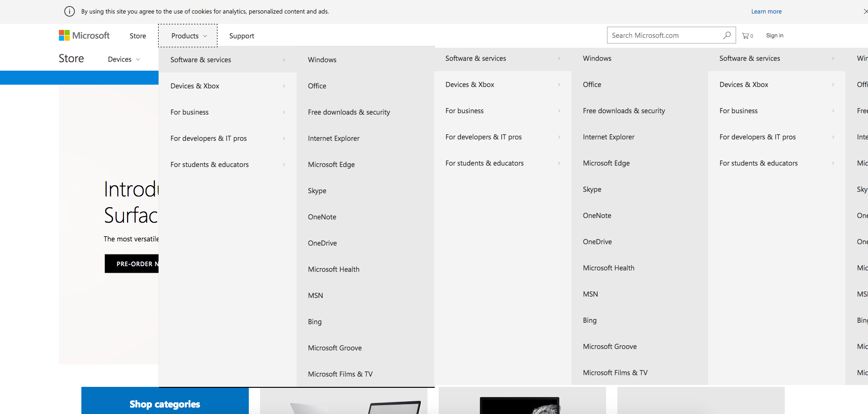Click the Sign in link
868x414 pixels.
click(774, 36)
